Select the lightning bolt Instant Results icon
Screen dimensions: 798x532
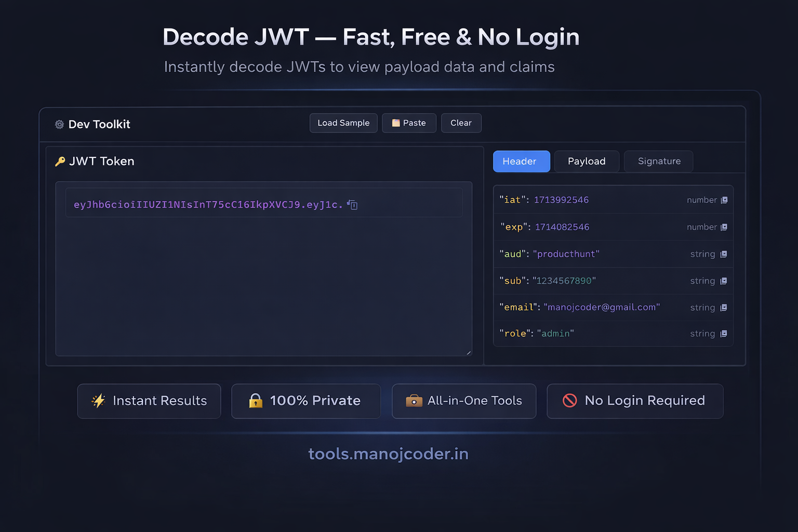click(x=98, y=401)
